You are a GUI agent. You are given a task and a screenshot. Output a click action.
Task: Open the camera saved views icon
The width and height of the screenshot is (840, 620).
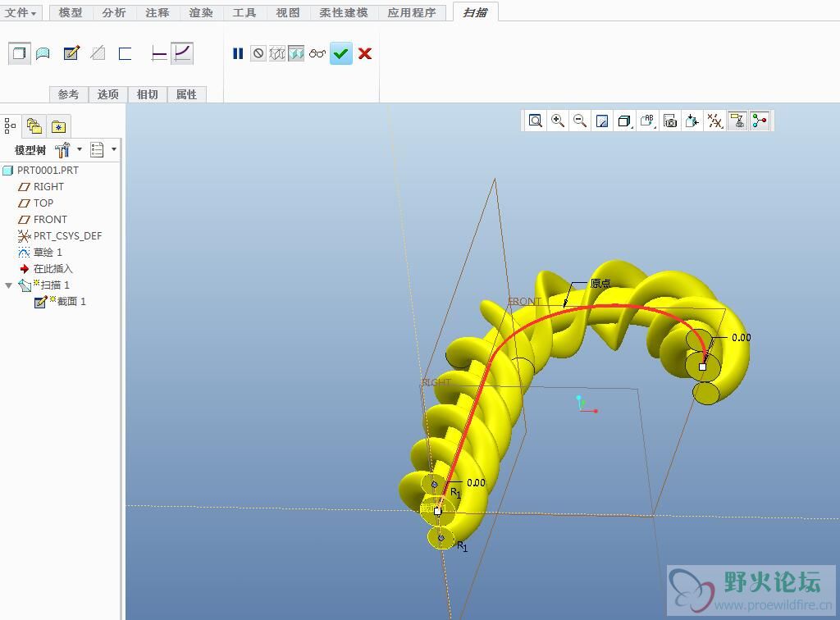tap(669, 121)
